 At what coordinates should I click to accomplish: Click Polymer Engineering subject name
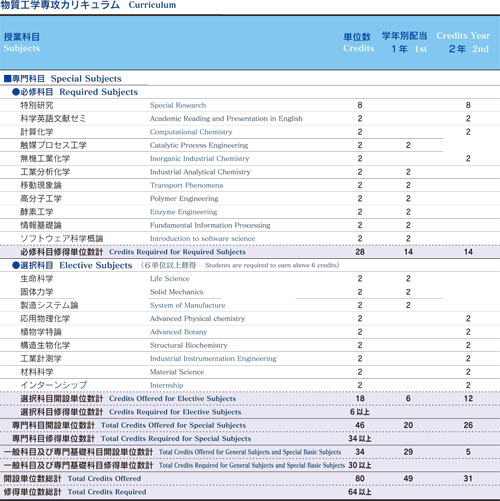(184, 199)
